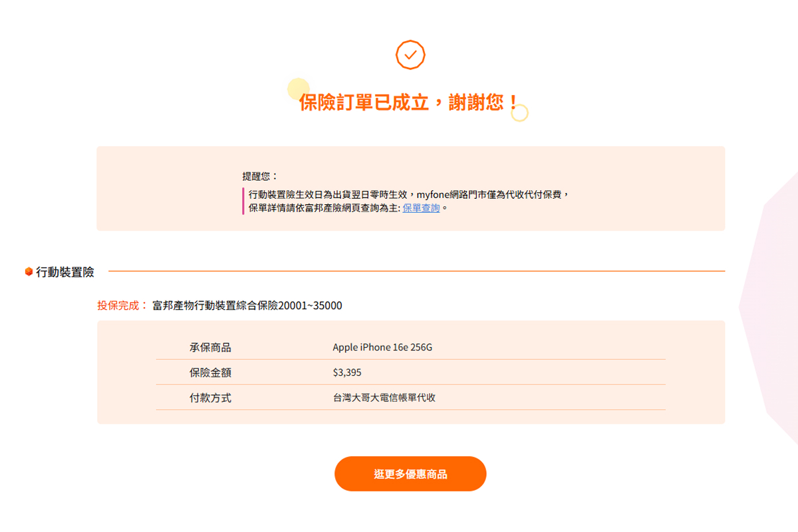Select the reminder line starting 保單詳情請依富邦產險

[x=348, y=208]
